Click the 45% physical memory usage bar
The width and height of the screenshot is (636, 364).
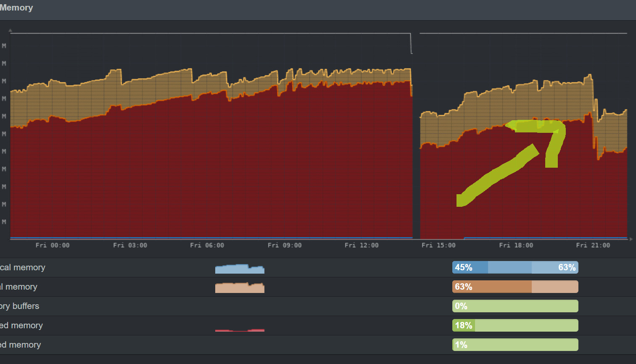[x=469, y=267]
